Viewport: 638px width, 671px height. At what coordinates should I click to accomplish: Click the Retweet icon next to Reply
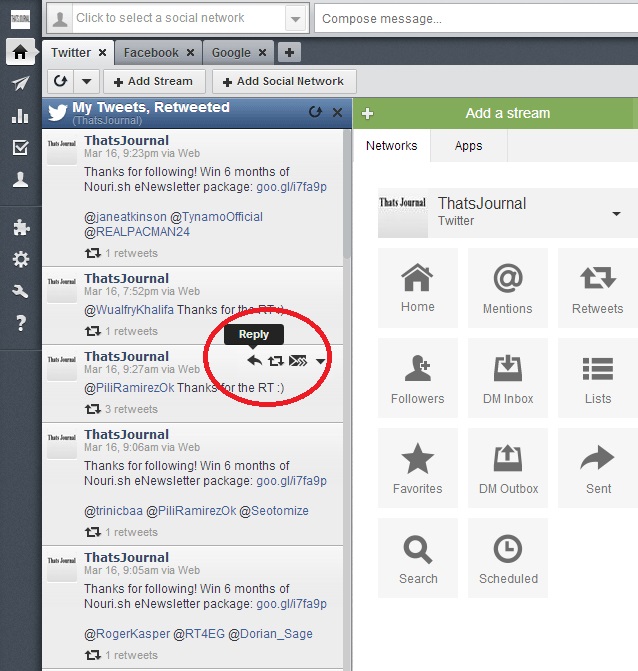tap(276, 361)
